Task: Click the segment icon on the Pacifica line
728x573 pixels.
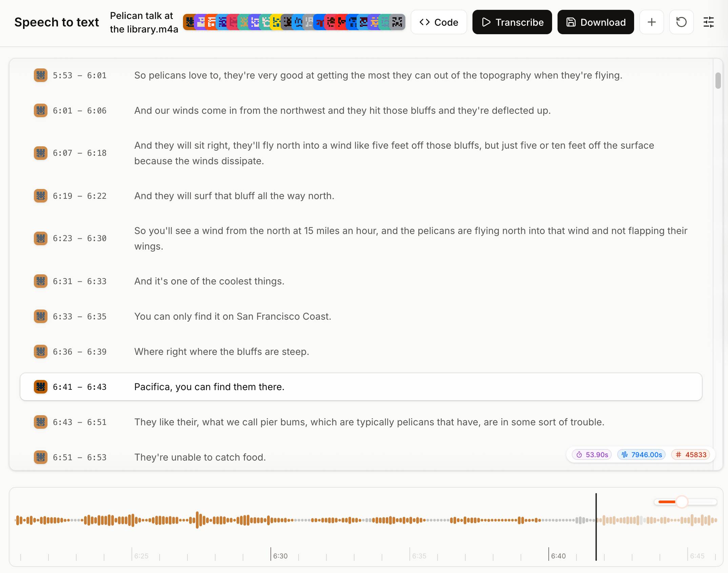Action: 40,387
